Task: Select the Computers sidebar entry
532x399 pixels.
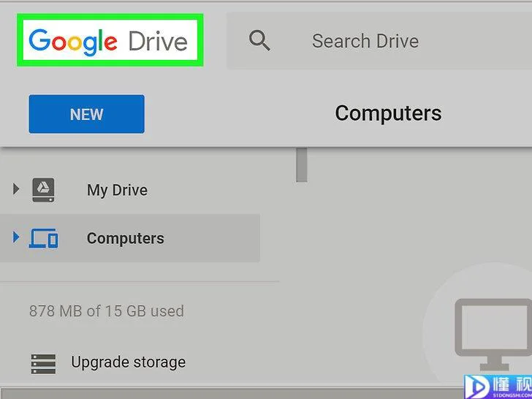Action: tap(130, 238)
